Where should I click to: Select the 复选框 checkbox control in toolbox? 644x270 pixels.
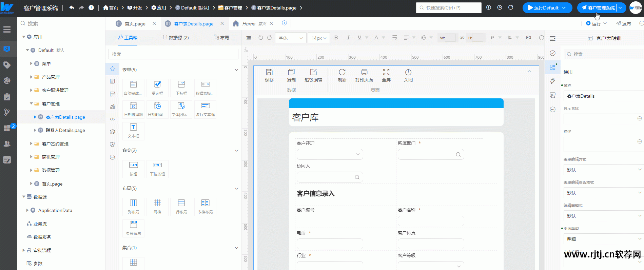(157, 88)
